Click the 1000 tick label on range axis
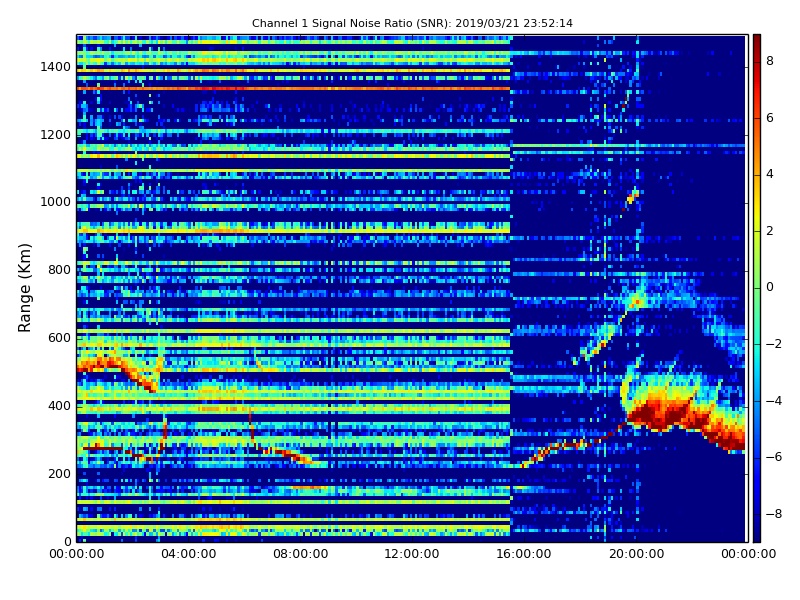This screenshot has width=800, height=600. click(56, 202)
